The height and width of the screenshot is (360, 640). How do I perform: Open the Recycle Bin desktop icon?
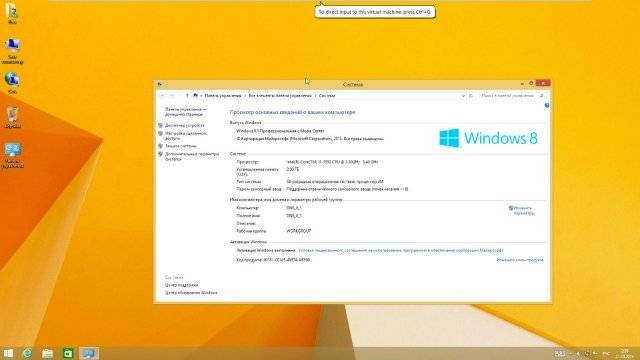12,118
